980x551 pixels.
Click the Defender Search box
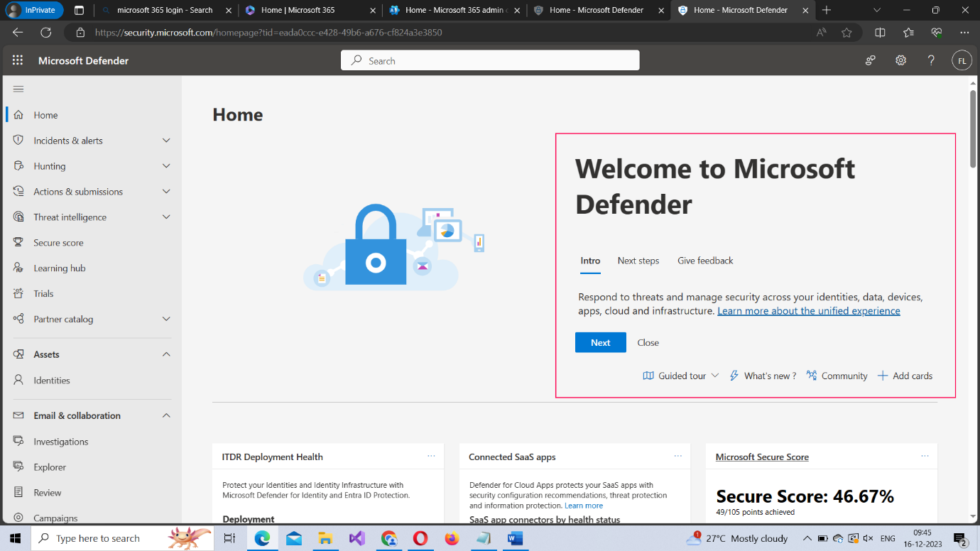click(x=490, y=60)
